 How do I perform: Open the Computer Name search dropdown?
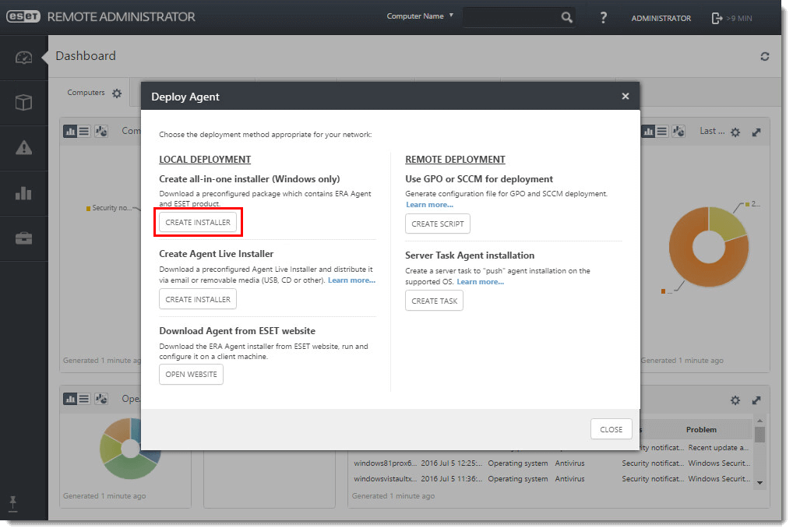[x=420, y=16]
